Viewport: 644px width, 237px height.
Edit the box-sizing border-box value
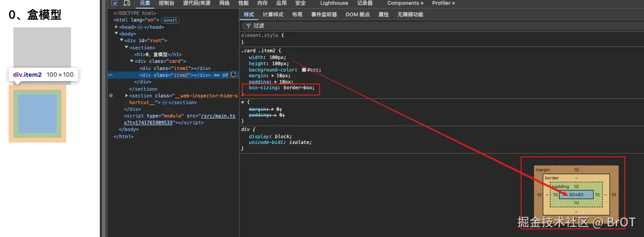tap(299, 88)
